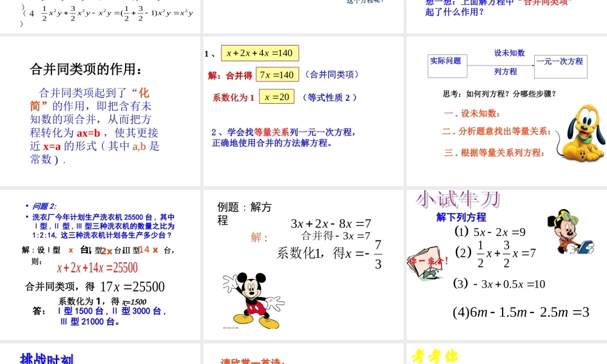Click the label 设未知数 above the arrow
This screenshot has height=364, width=607.
[509, 53]
